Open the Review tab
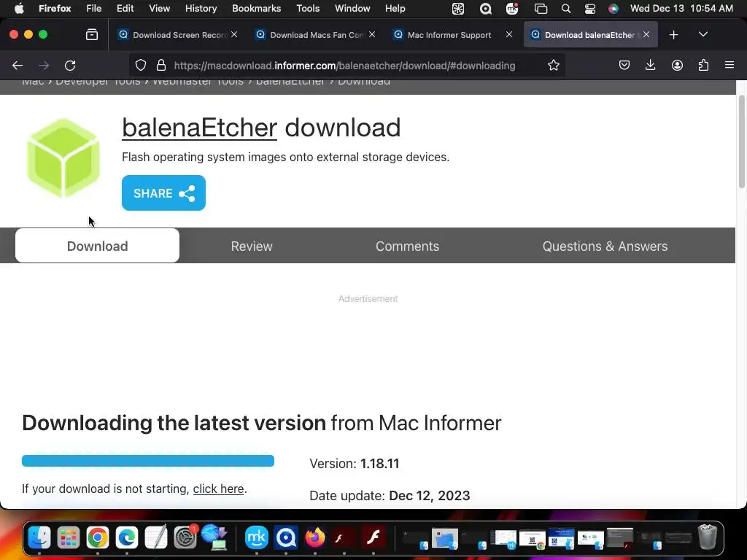747x560 pixels. click(252, 246)
